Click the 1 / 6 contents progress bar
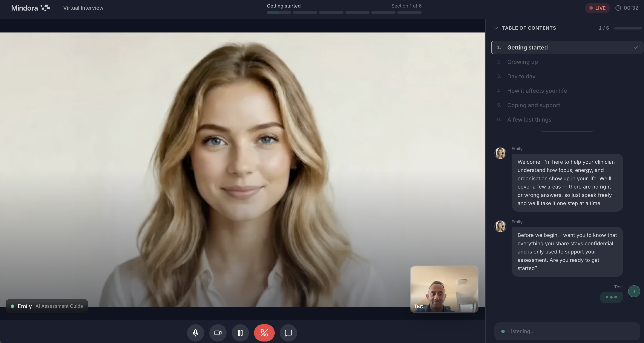 pyautogui.click(x=628, y=28)
